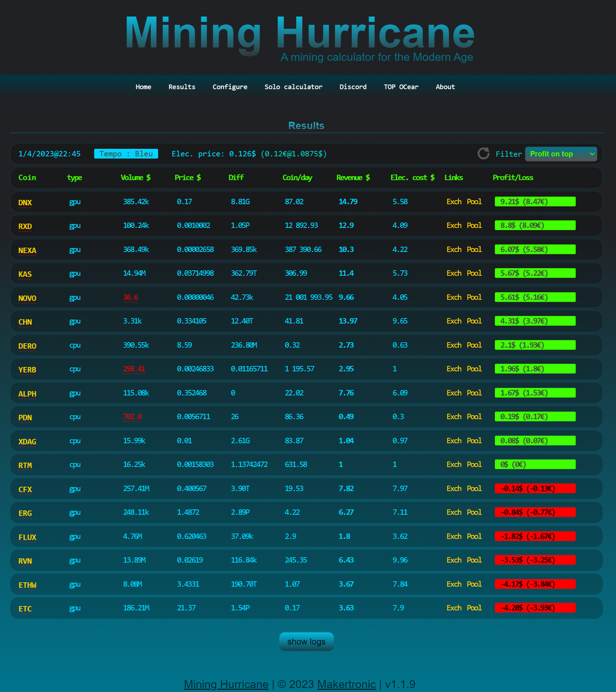The image size is (616, 692).
Task: Open the Home menu item
Action: coord(144,87)
